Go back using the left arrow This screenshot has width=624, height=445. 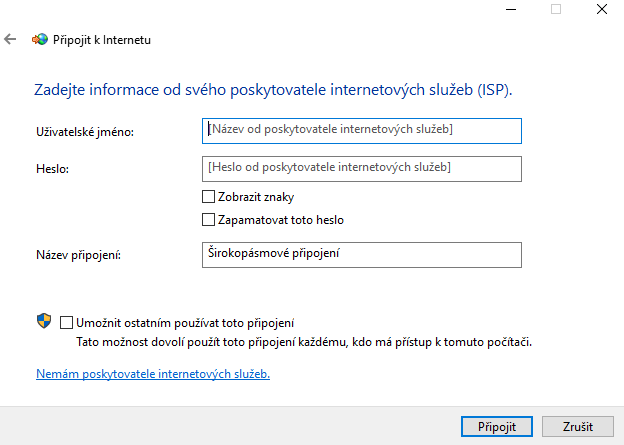point(10,39)
